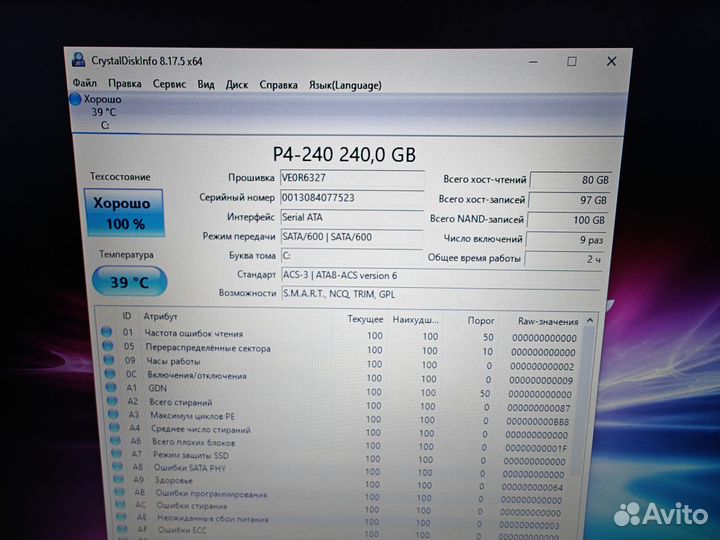Select attribute text Режим защиты SSD

tap(191, 455)
